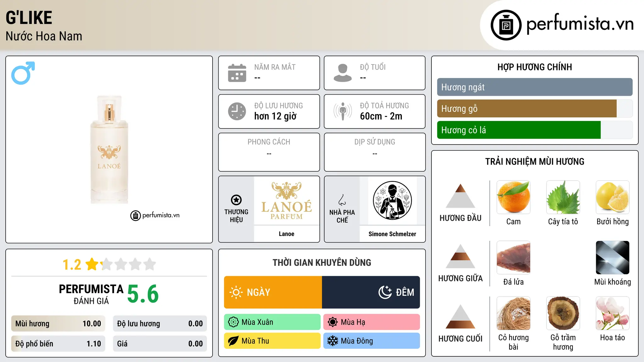644x362 pixels.
Task: Click the star badge icon above Thương hiệu
Action: 236,200
